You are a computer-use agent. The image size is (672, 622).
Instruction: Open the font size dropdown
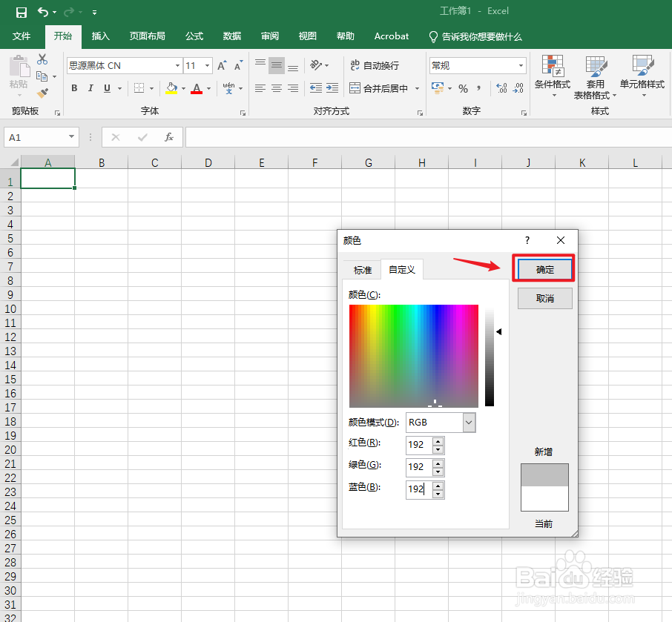(x=208, y=65)
